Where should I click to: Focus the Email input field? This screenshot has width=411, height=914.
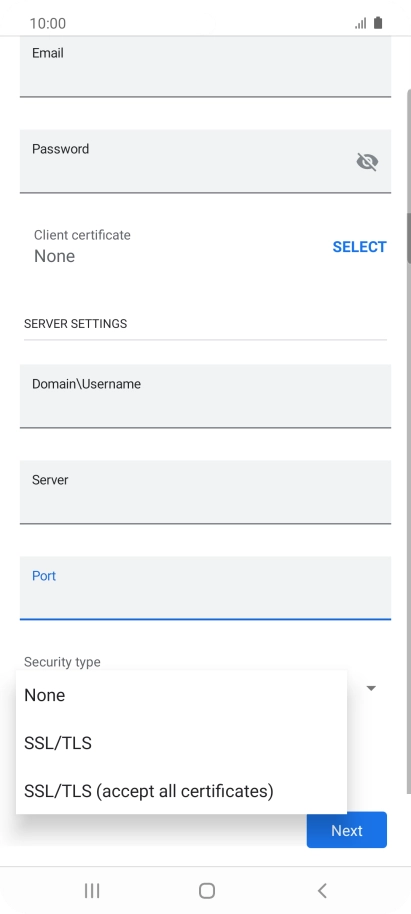[205, 66]
